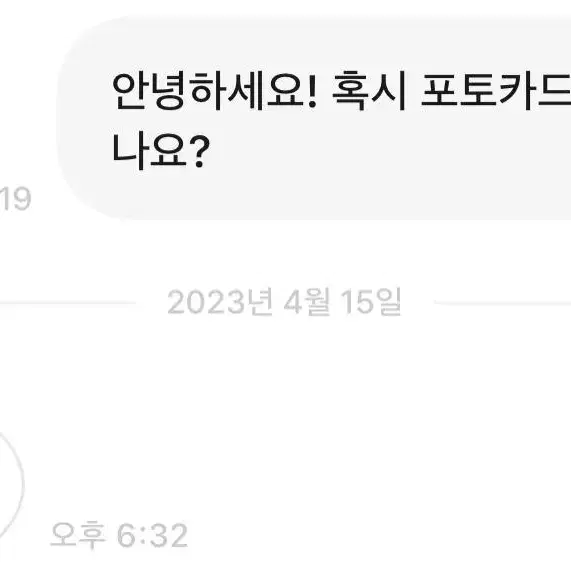Click the text 나요 on the second line
Viewport: 571px width, 571px height.
click(x=149, y=150)
